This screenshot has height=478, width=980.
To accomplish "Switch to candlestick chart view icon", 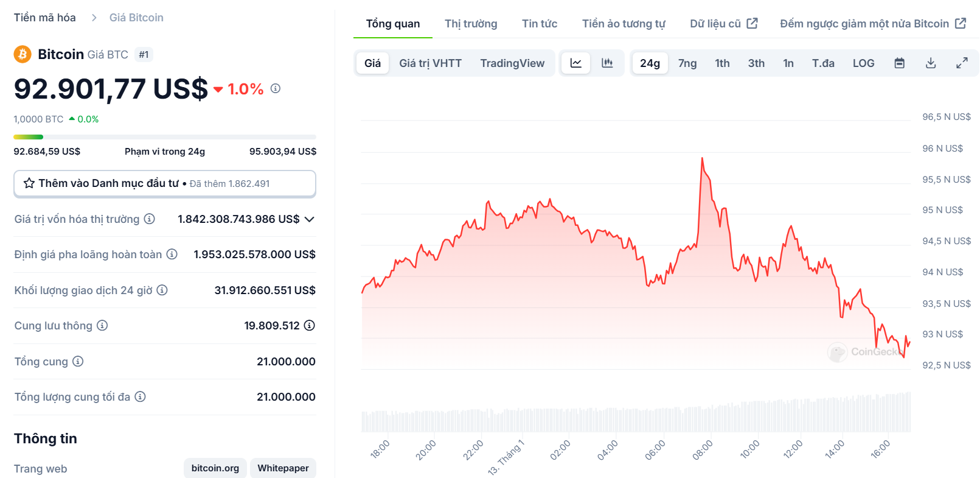I will click(x=607, y=63).
